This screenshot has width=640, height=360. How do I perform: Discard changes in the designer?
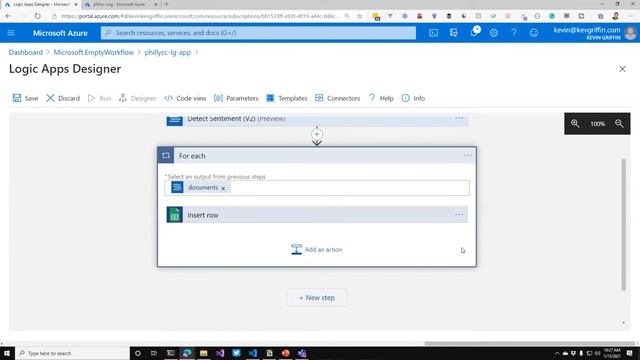63,98
